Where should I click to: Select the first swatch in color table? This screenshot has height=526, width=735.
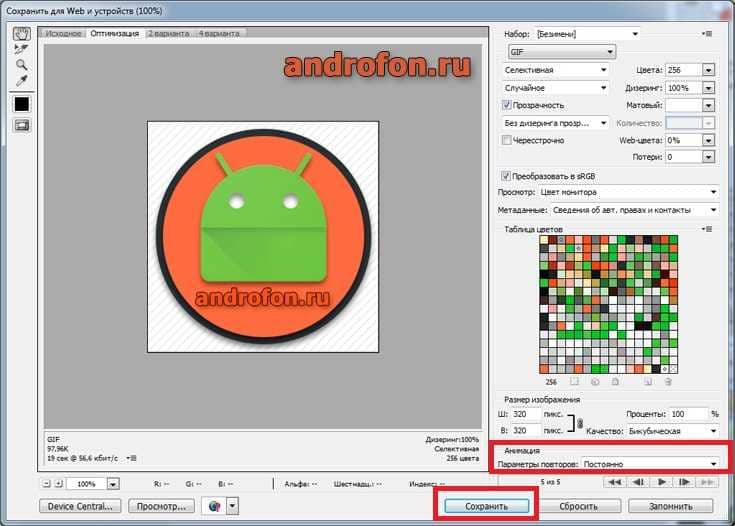(544, 240)
